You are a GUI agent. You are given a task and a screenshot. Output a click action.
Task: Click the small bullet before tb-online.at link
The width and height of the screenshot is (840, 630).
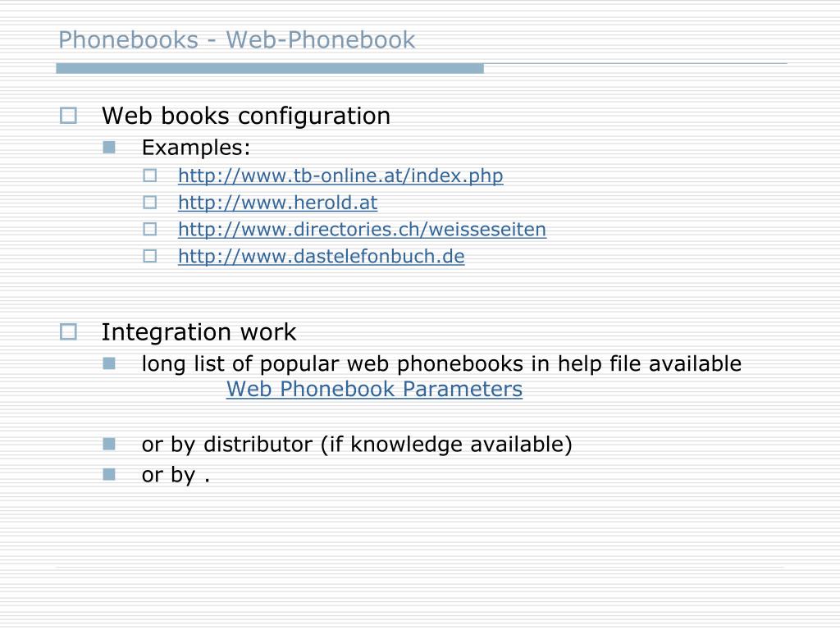point(150,176)
